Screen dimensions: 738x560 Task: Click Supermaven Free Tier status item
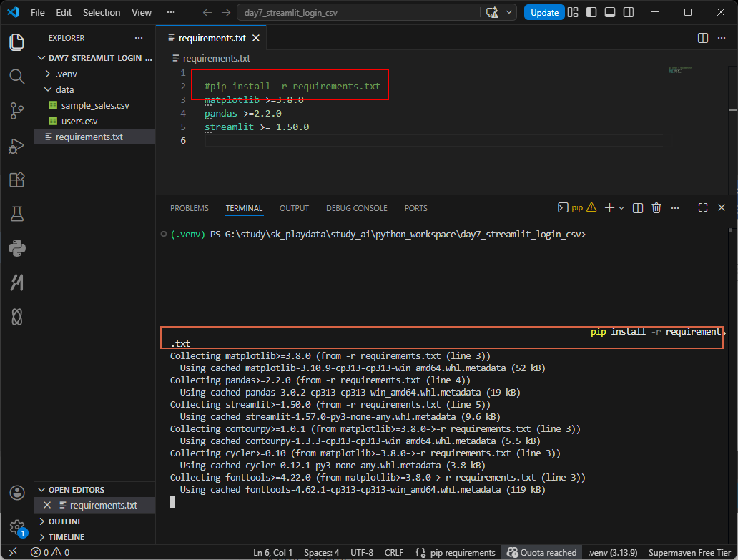click(x=689, y=552)
